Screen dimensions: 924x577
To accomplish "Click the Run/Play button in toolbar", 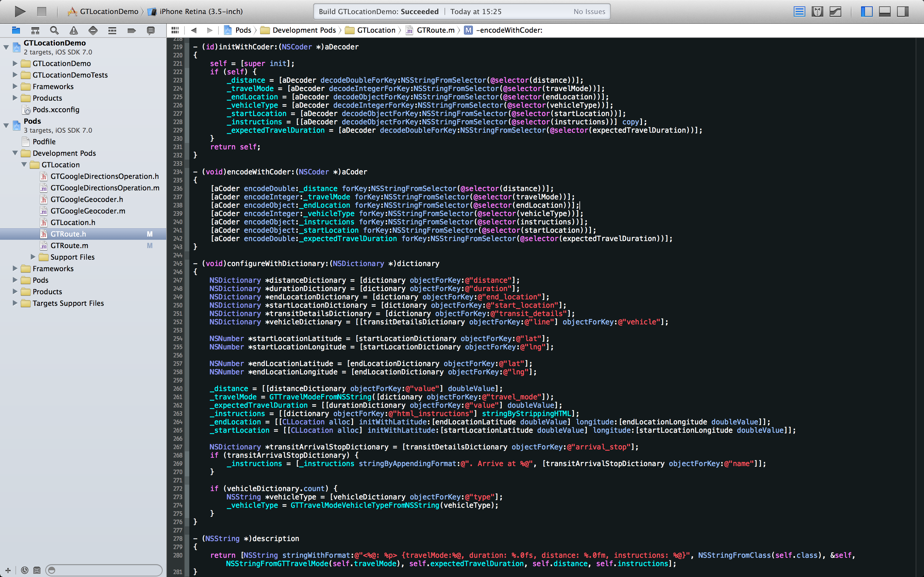I will click(x=19, y=11).
